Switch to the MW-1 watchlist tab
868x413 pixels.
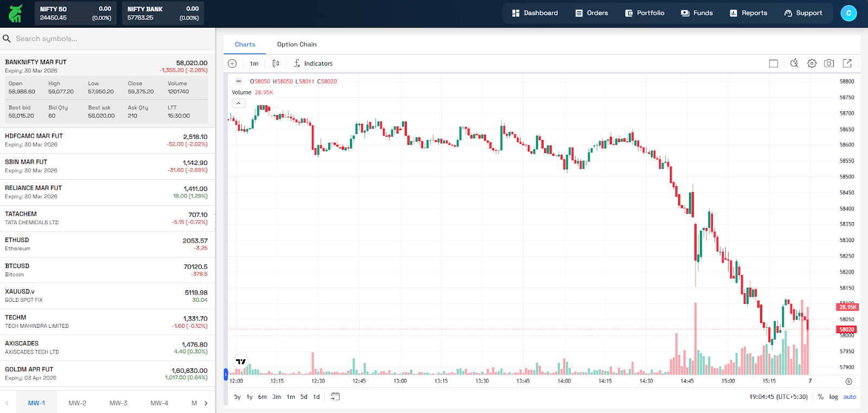(36, 403)
